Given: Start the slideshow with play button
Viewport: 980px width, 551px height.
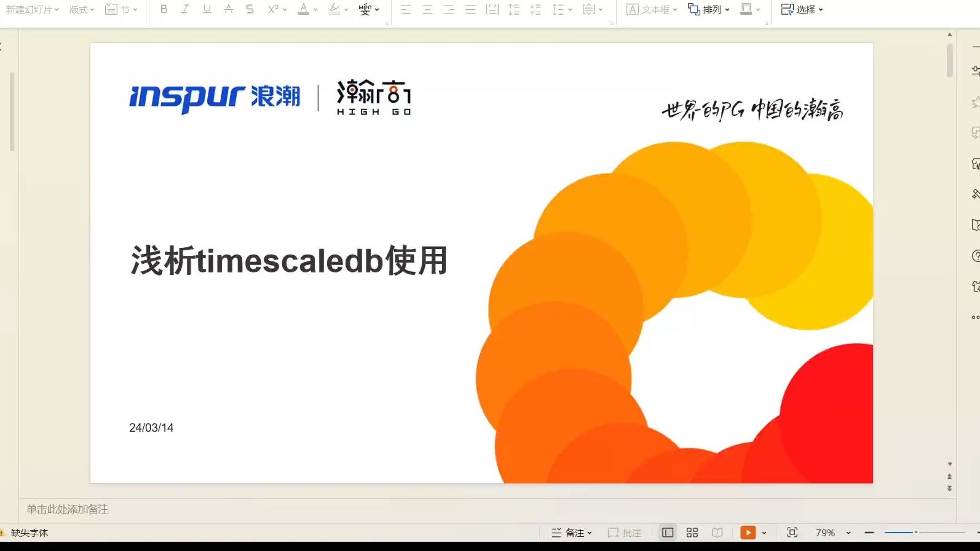Looking at the screenshot, I should pos(748,533).
